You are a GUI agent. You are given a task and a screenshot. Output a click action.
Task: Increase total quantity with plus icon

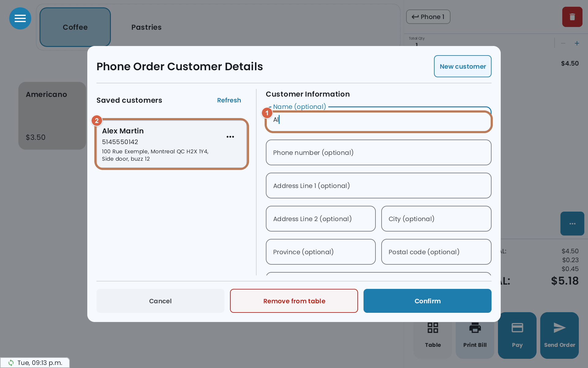click(x=577, y=43)
